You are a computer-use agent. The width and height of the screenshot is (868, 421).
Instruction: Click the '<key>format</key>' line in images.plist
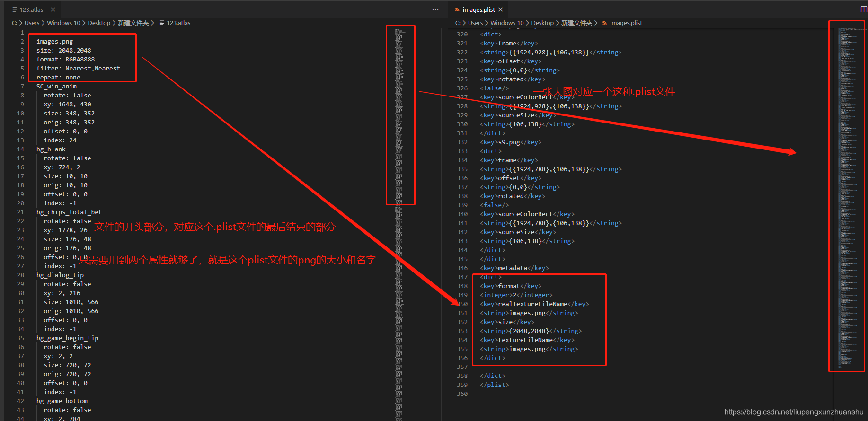pos(511,286)
